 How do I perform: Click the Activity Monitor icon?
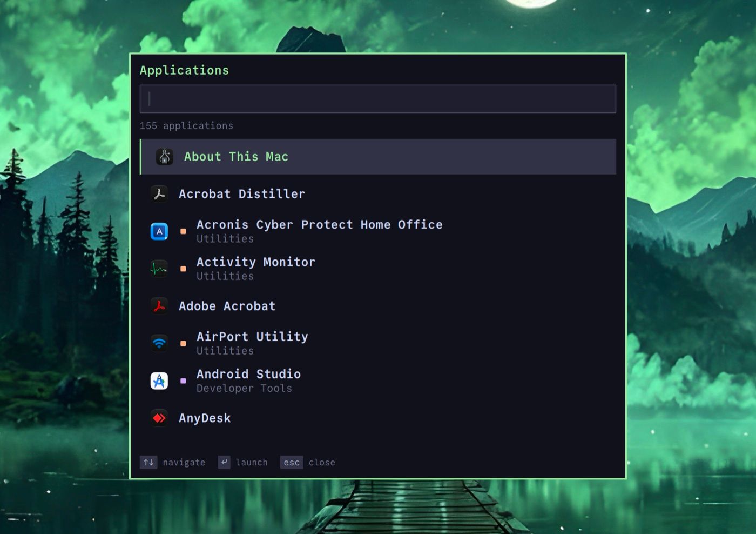[159, 269]
